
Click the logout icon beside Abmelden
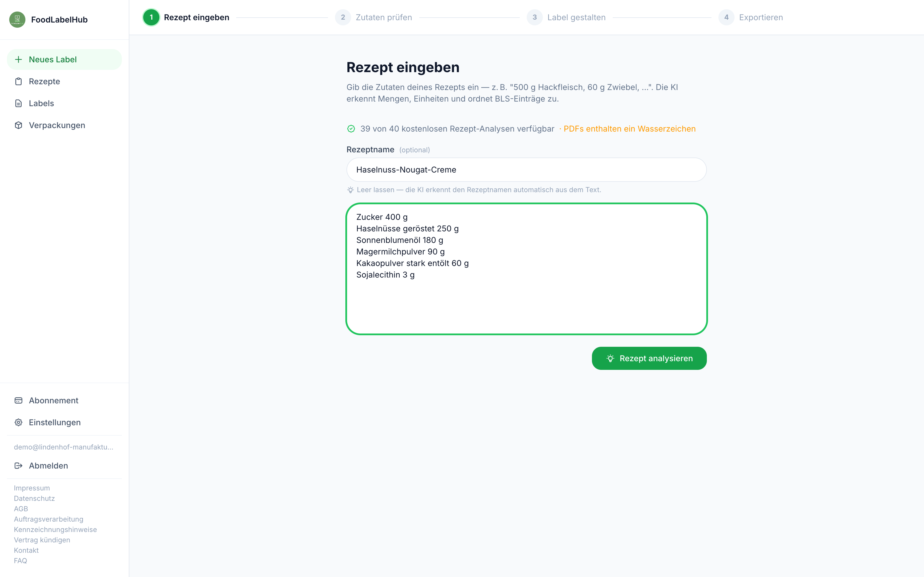coord(18,466)
